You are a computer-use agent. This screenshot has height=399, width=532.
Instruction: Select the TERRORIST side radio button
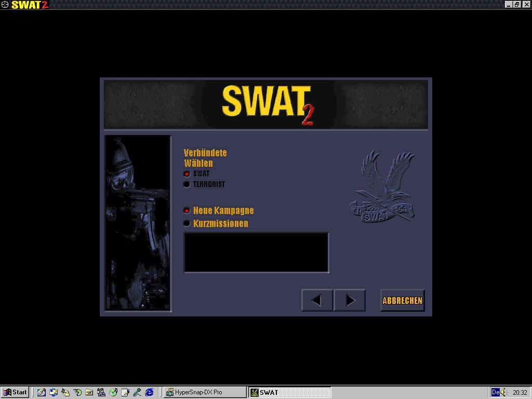(187, 184)
